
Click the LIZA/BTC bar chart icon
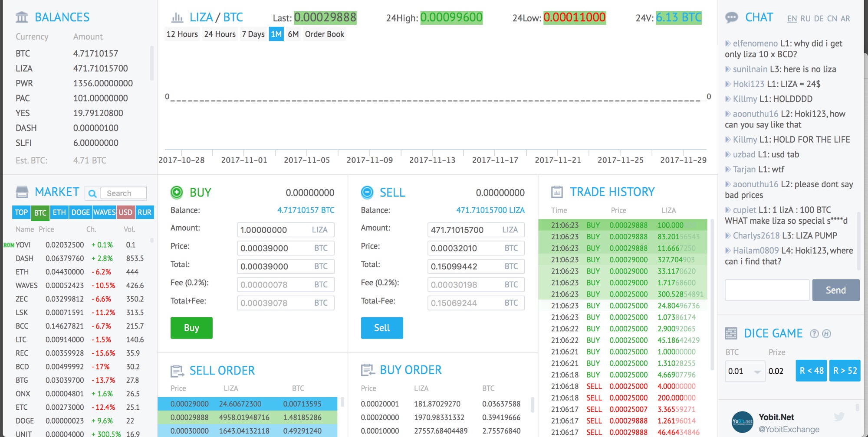177,18
